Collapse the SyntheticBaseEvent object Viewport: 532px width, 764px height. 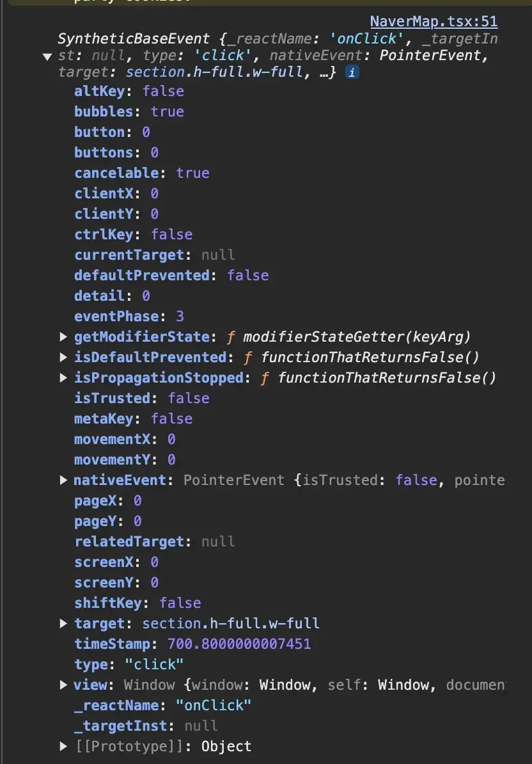coord(47,56)
